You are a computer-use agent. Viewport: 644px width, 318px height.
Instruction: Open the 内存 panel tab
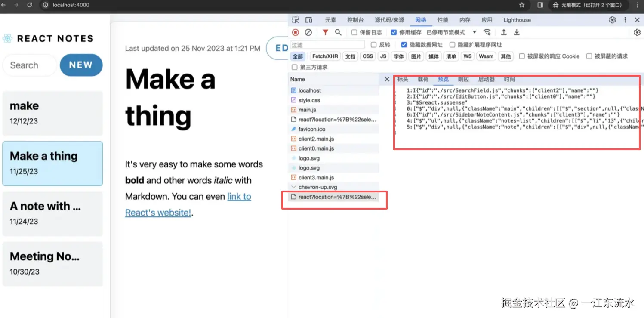click(x=465, y=20)
